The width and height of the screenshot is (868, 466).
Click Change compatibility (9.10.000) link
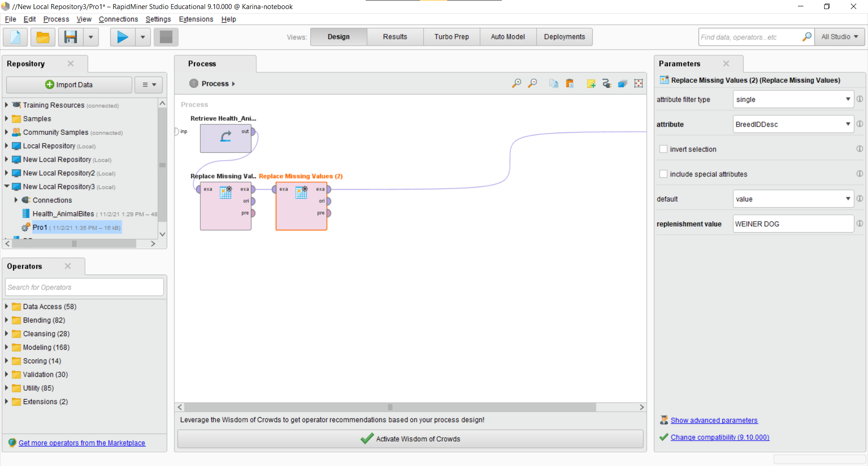720,437
